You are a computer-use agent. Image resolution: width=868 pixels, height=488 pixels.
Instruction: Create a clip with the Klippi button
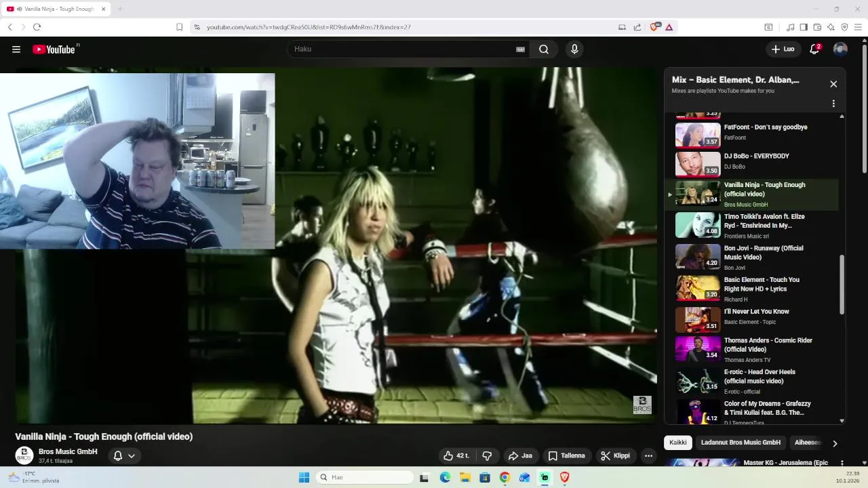pos(616,455)
